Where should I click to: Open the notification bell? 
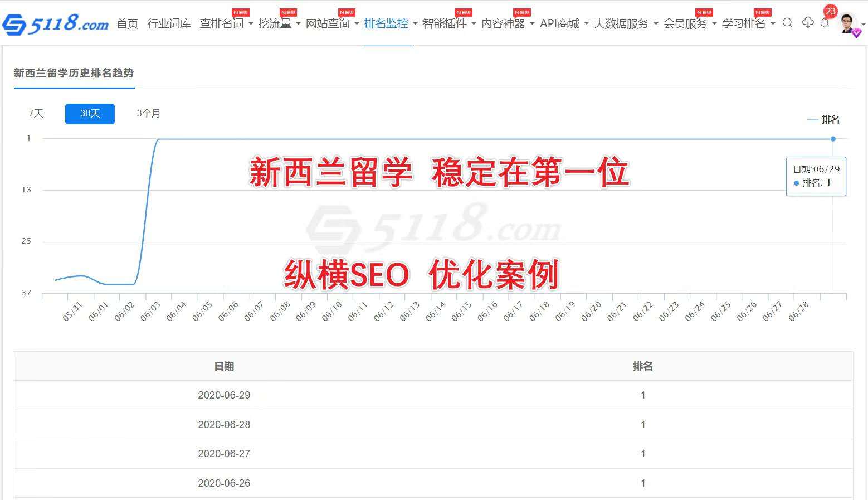pos(825,23)
